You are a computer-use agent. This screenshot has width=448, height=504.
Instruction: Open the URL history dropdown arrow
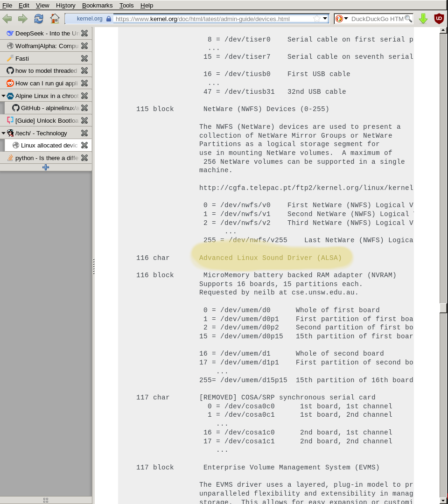[325, 18]
